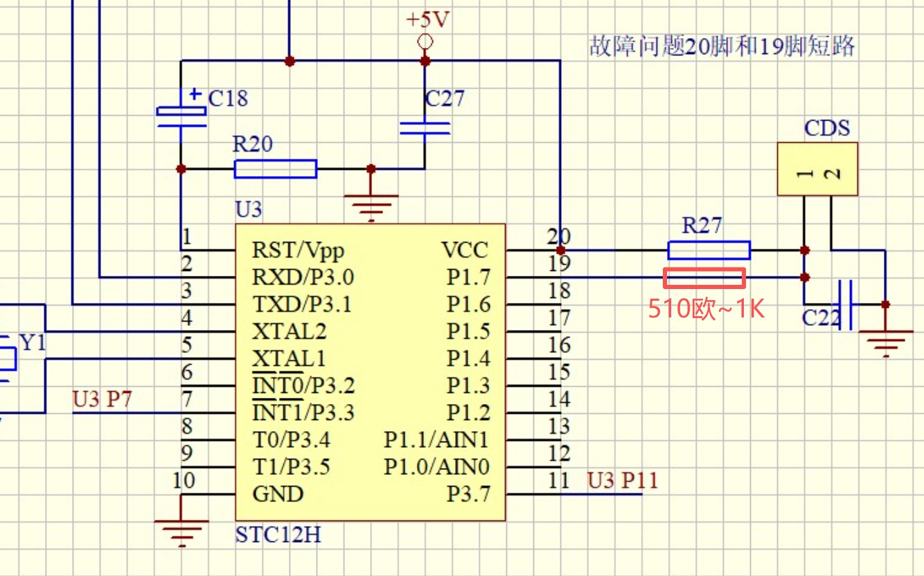
Task: Click the red 510欧~1K annotation text
Action: 705,308
